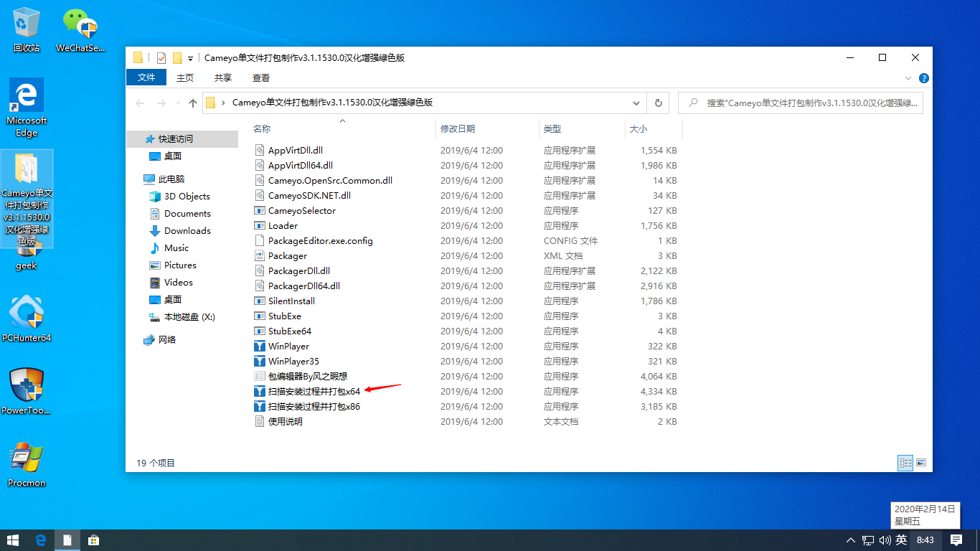Select the StubExe64 file row

coord(466,331)
